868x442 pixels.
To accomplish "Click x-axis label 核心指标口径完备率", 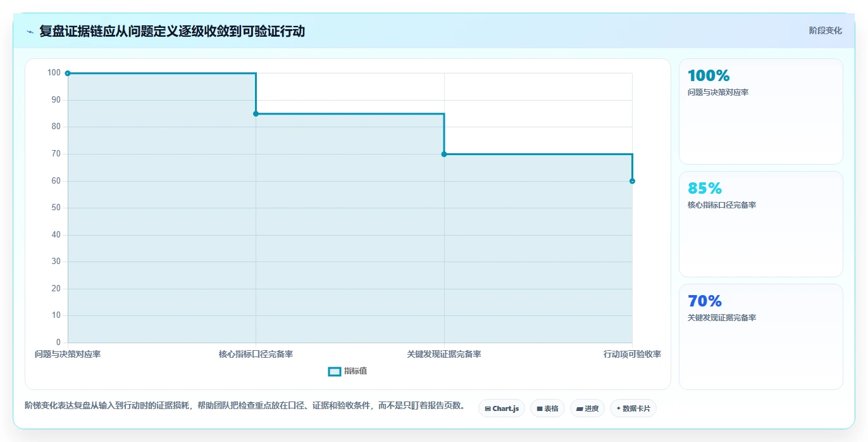I will pyautogui.click(x=256, y=354).
